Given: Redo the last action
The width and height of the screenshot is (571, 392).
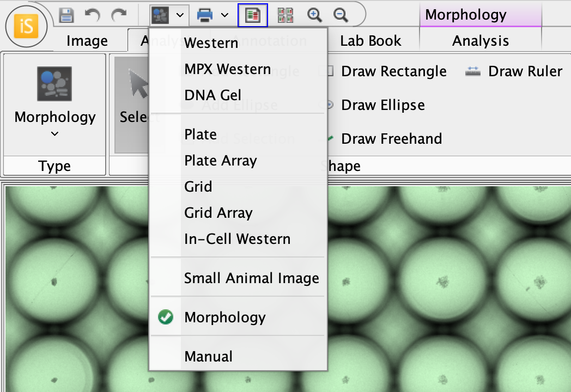Looking at the screenshot, I should click(119, 15).
